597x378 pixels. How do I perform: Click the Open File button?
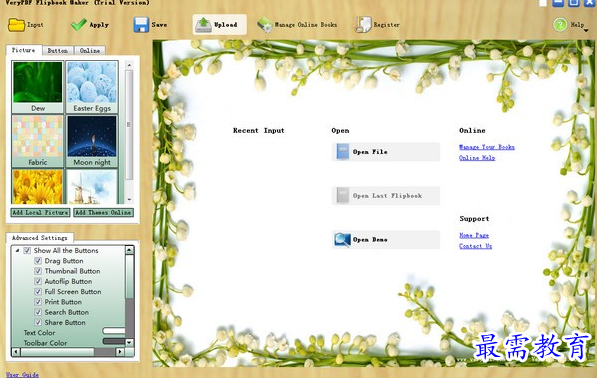click(x=386, y=152)
